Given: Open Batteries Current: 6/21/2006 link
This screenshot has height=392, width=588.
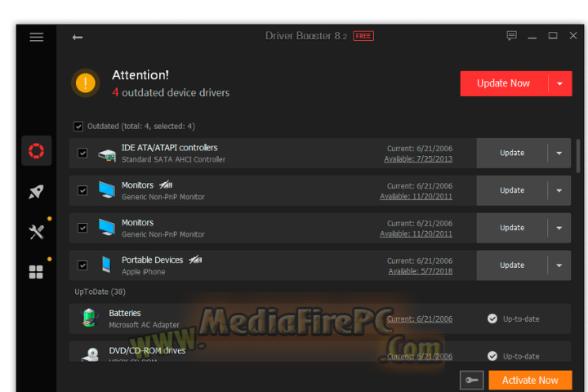Looking at the screenshot, I should [420, 318].
